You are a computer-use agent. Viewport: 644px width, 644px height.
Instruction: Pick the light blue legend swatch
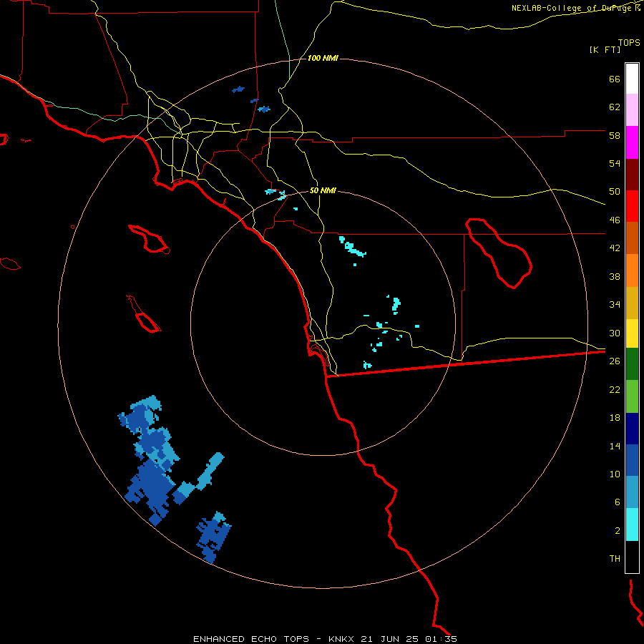632,492
